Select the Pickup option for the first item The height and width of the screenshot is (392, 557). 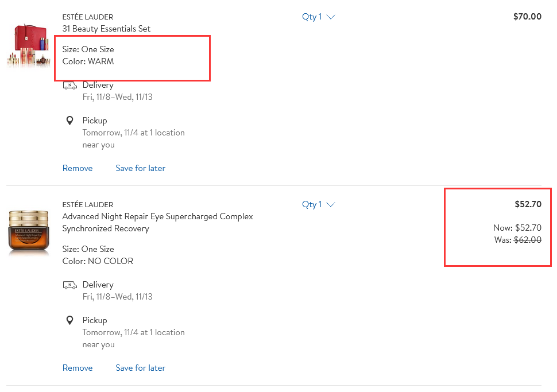tap(95, 121)
